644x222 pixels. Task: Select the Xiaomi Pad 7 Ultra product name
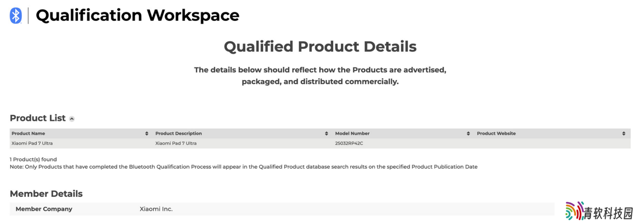[x=32, y=143]
